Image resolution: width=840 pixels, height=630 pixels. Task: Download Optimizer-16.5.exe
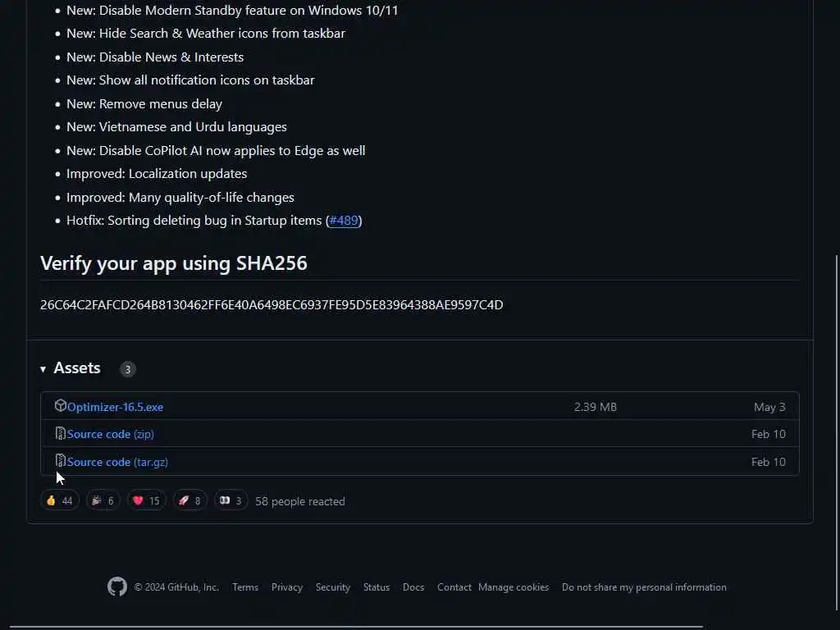[115, 407]
